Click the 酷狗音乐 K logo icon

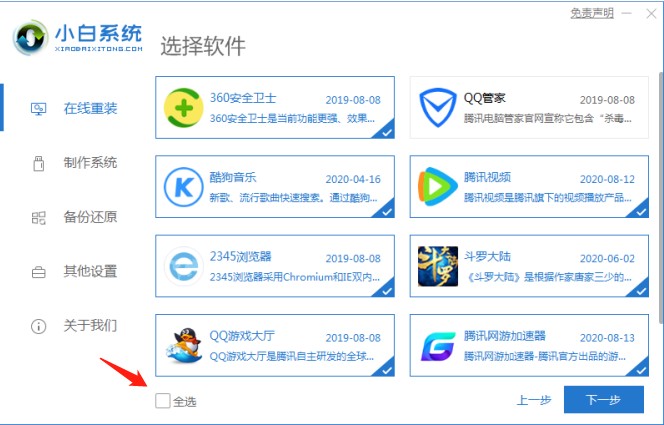point(183,187)
